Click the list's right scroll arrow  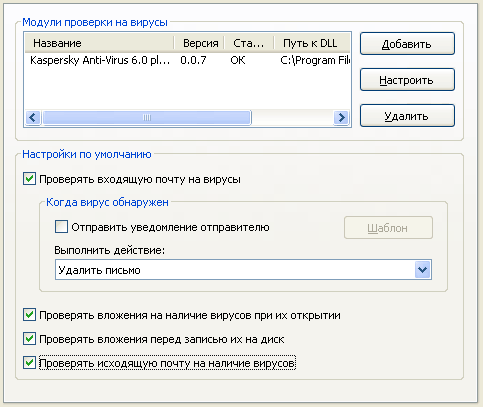(x=341, y=117)
